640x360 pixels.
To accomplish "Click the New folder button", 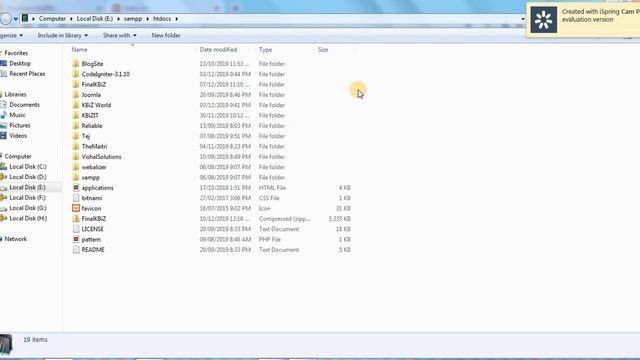I will pyautogui.click(x=166, y=36).
